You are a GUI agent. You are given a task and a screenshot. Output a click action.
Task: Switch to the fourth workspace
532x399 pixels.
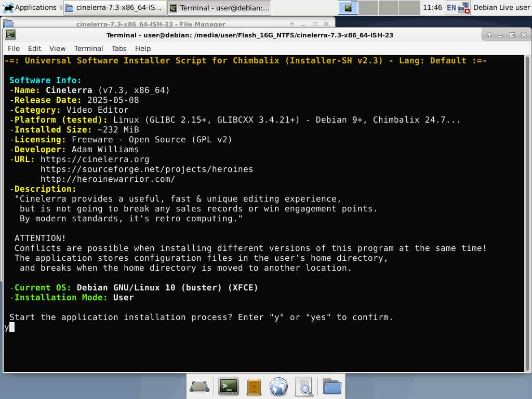tap(409, 7)
